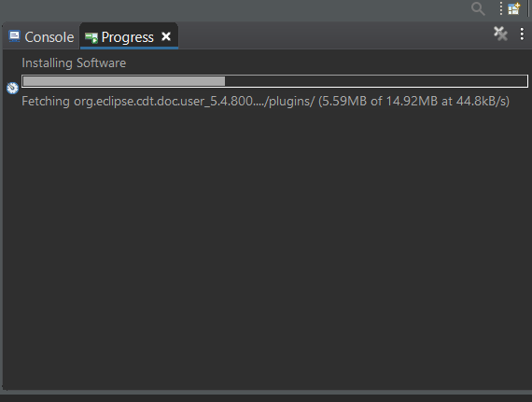Open the Open Perspective dialog icon
The height and width of the screenshot is (402, 532).
coord(514,8)
